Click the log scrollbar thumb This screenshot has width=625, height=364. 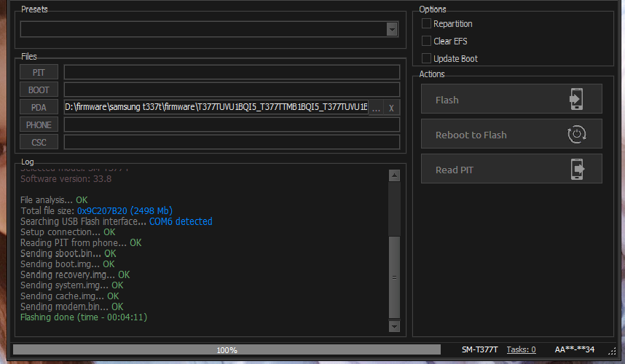394,277
